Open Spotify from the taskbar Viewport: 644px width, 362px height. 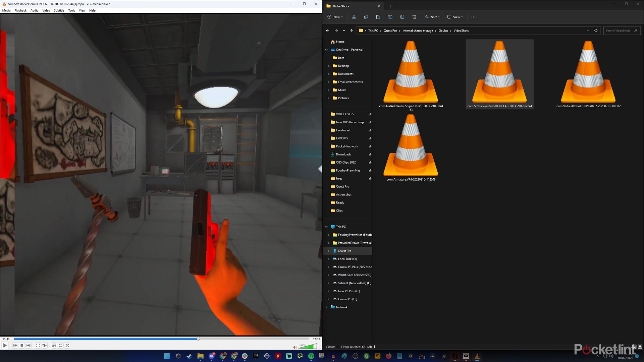click(311, 356)
